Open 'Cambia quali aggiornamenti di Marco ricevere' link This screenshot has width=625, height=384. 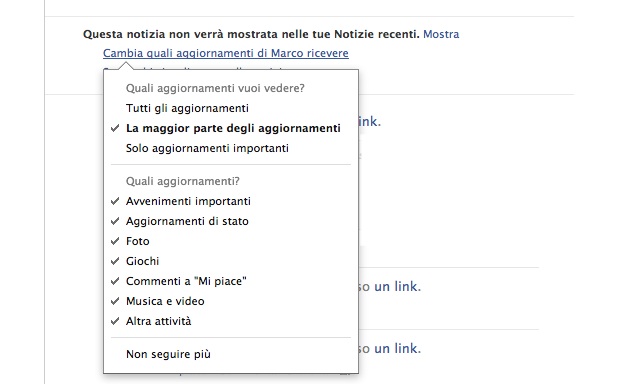point(226,53)
